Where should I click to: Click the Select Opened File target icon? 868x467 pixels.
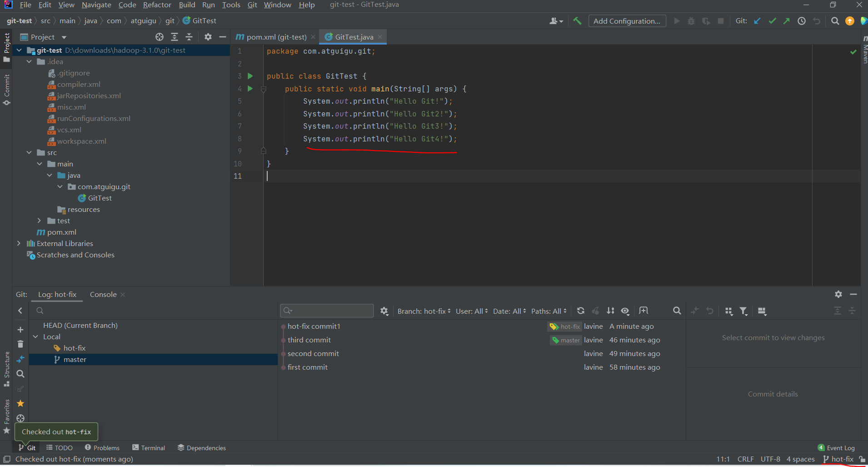point(160,37)
